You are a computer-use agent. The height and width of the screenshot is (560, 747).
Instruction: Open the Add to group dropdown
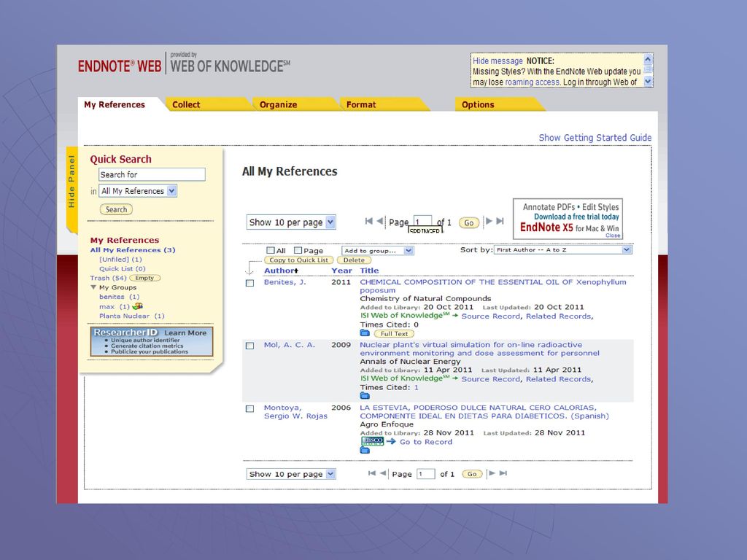tap(377, 251)
